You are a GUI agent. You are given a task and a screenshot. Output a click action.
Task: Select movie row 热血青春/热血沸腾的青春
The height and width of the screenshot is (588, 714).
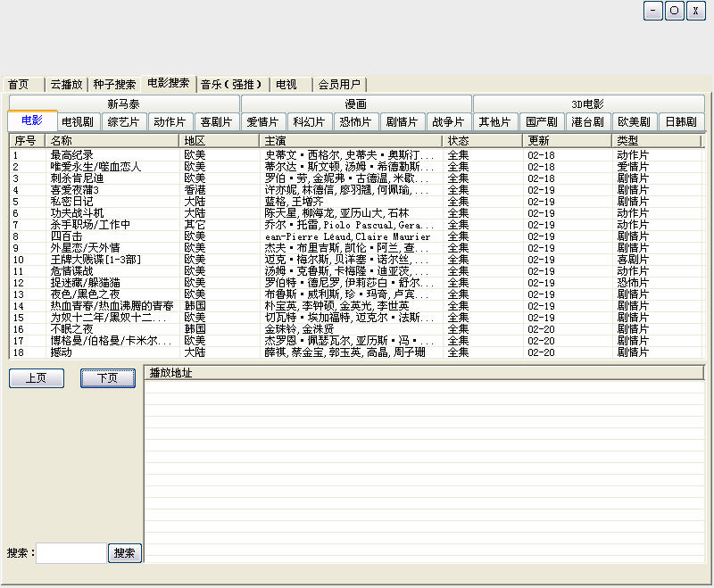(x=356, y=306)
